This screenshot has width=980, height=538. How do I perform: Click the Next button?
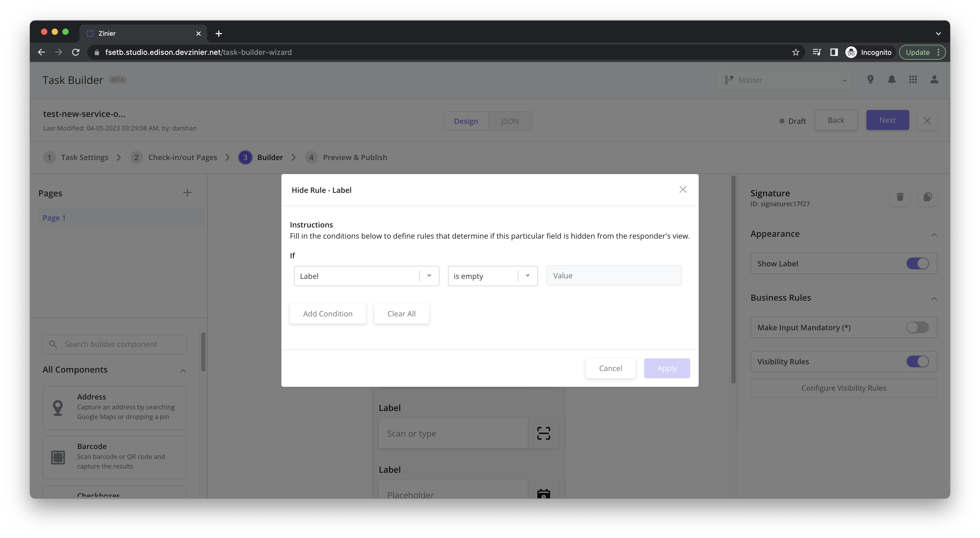(x=887, y=120)
